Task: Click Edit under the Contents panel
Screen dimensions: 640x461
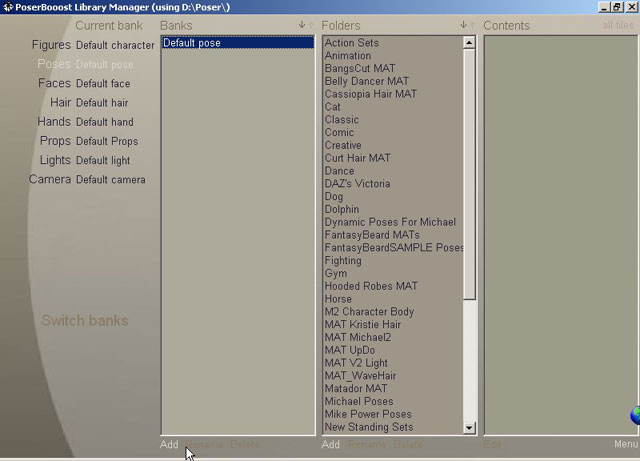Action: (x=492, y=444)
